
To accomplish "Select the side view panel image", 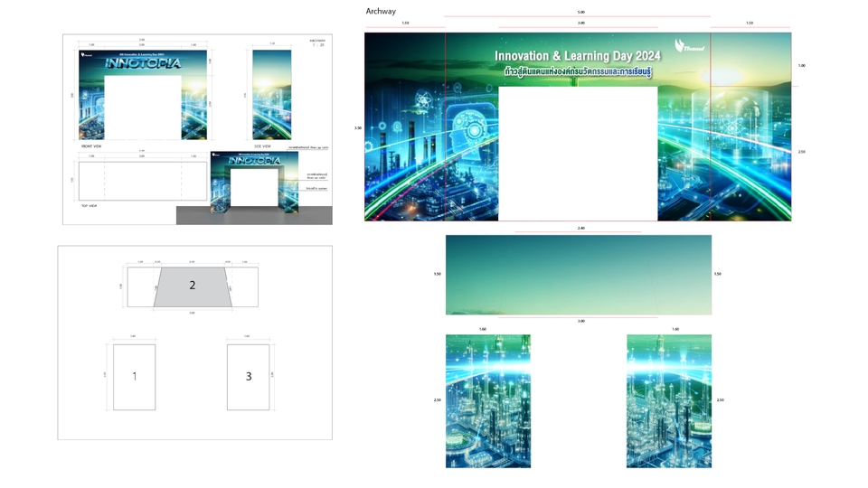I will click(271, 95).
